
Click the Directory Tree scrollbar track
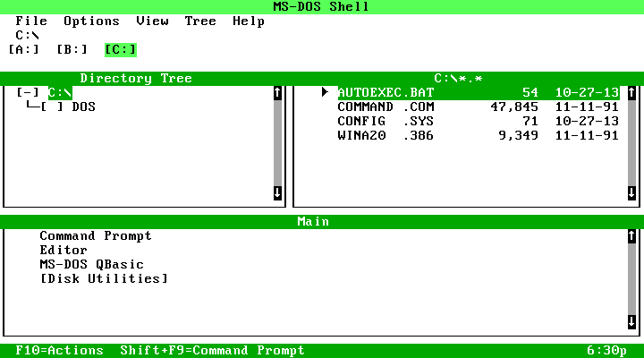click(277, 142)
